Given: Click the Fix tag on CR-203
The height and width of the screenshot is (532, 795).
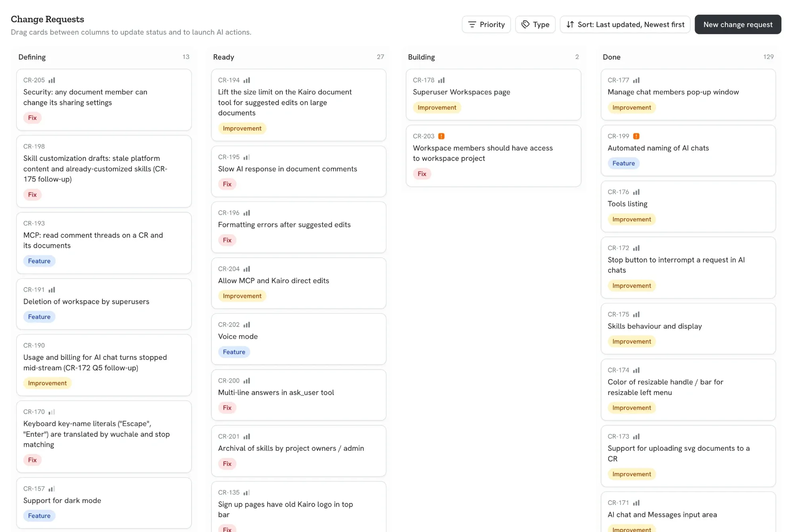Looking at the screenshot, I should point(422,174).
